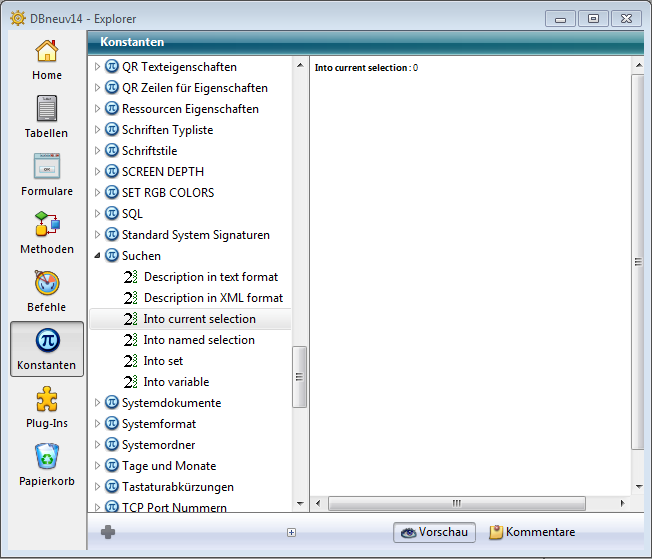Select the Into named selection constant
Image resolution: width=652 pixels, height=559 pixels.
199,340
